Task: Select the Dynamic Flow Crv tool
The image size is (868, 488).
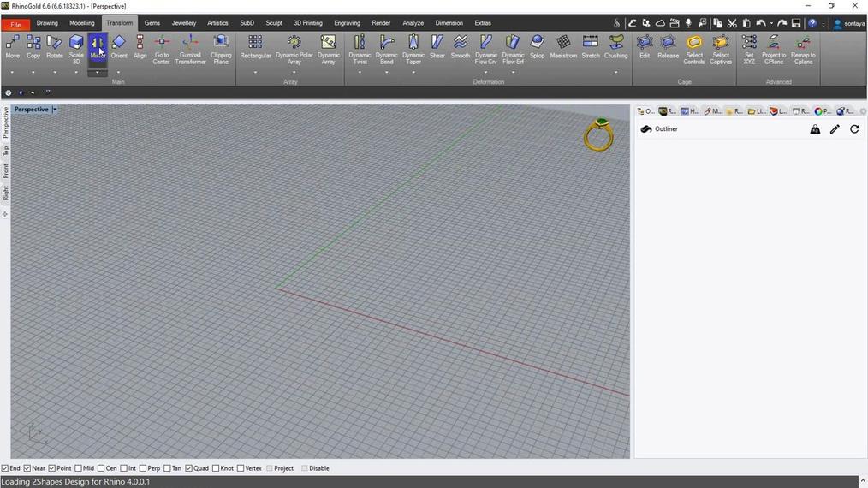Action: [486, 50]
